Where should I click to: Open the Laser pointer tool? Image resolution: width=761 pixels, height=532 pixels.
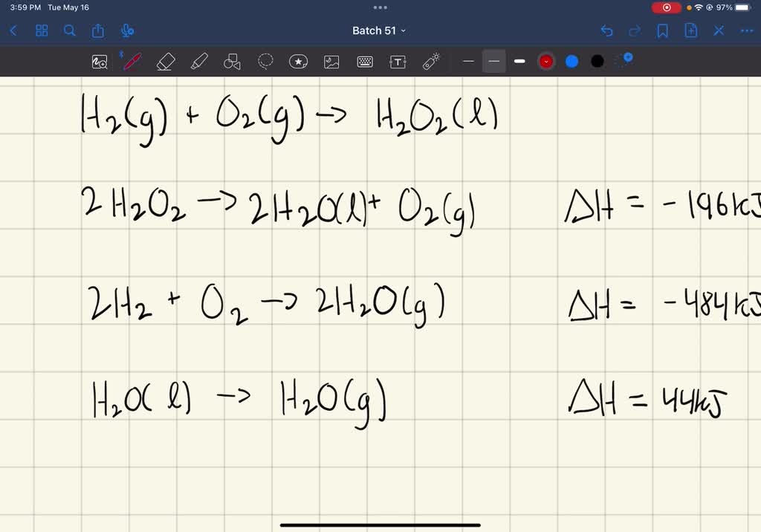pyautogui.click(x=431, y=61)
